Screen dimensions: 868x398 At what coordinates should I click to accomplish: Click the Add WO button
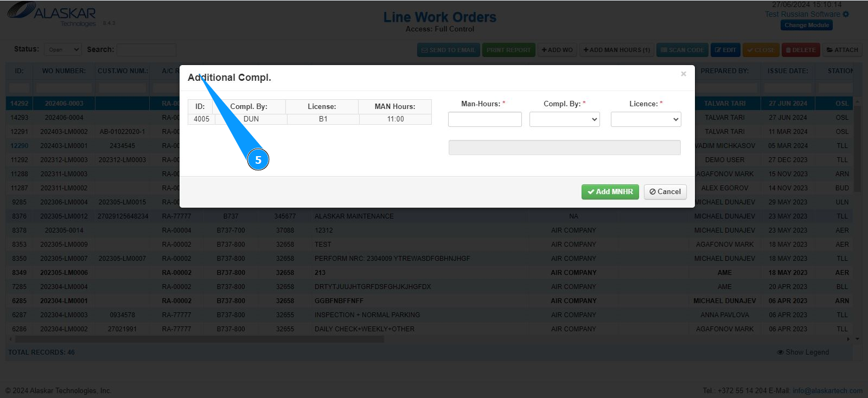pyautogui.click(x=557, y=50)
